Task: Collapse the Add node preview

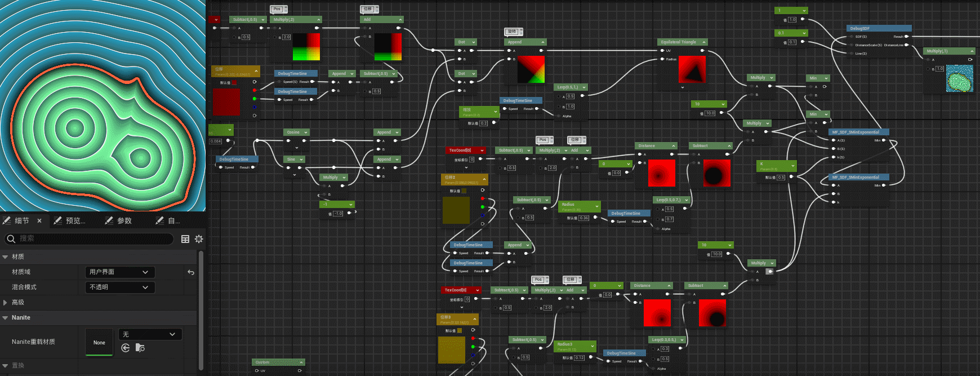Action: tap(400, 19)
